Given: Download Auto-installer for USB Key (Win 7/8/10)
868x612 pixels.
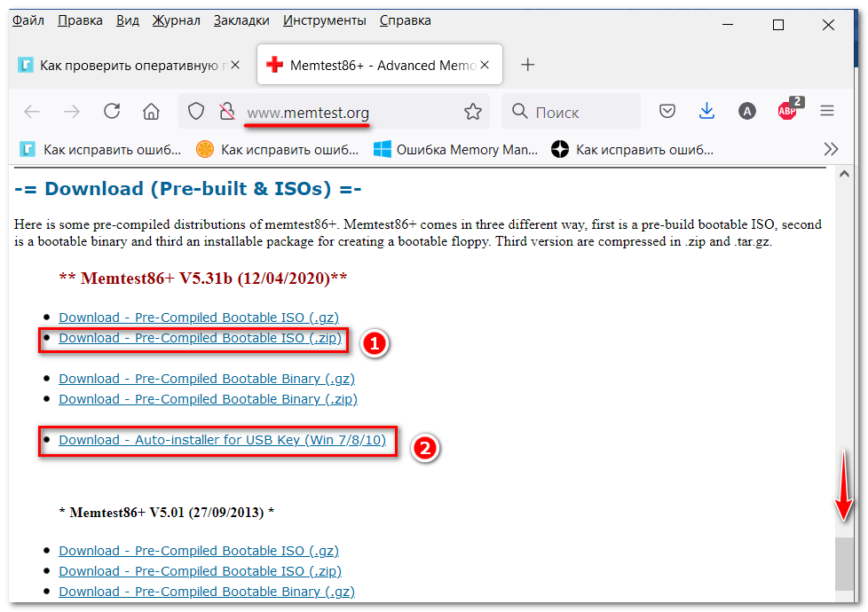Looking at the screenshot, I should (x=222, y=441).
